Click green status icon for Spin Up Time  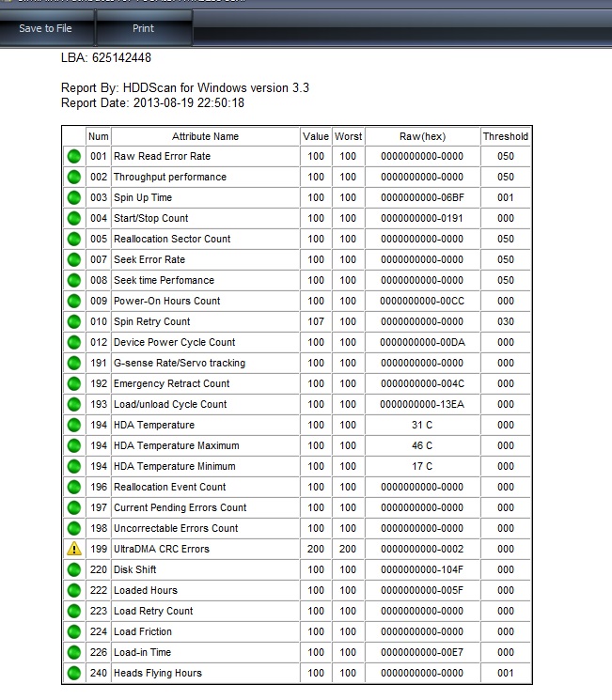[74, 197]
